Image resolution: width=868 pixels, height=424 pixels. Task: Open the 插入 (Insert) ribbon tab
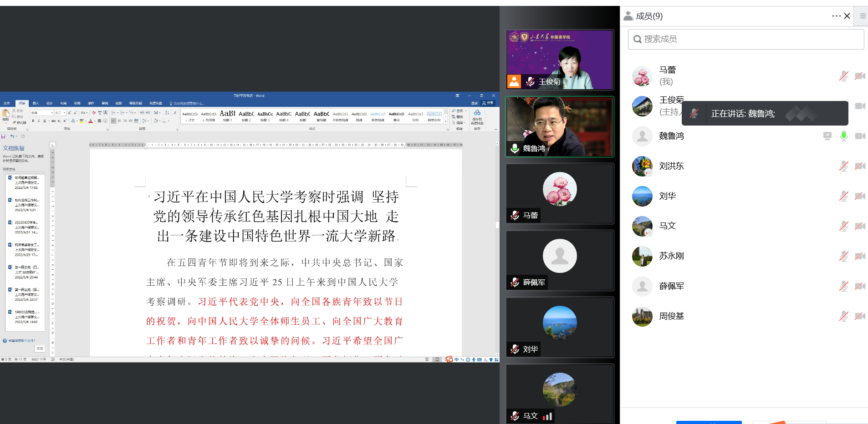pos(36,103)
